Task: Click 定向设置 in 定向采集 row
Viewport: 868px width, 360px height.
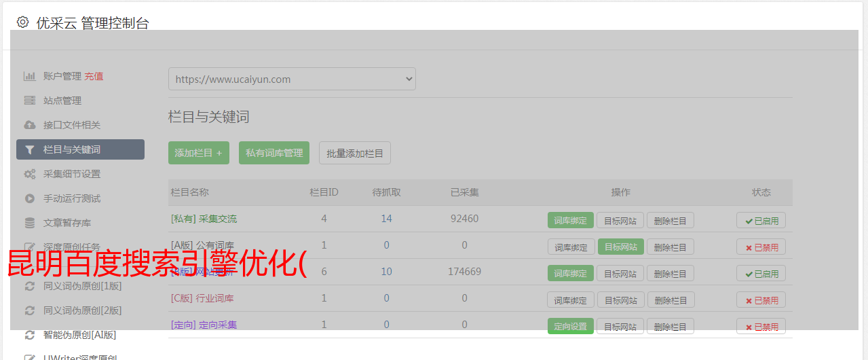Action: tap(571, 326)
